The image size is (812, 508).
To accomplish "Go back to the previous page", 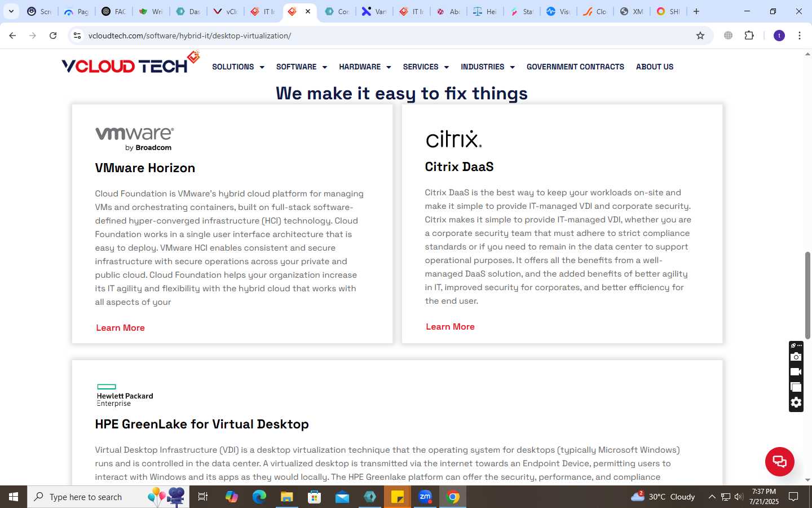I will tap(12, 36).
